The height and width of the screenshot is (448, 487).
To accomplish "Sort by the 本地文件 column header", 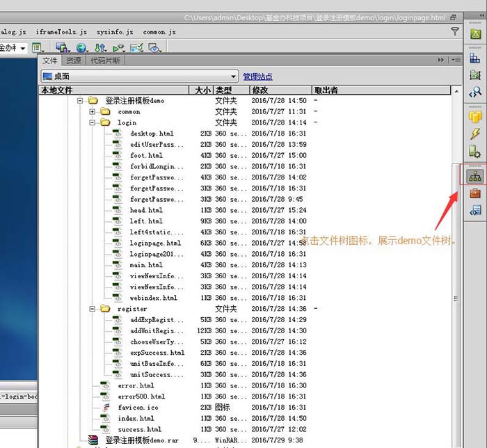I will click(x=114, y=90).
